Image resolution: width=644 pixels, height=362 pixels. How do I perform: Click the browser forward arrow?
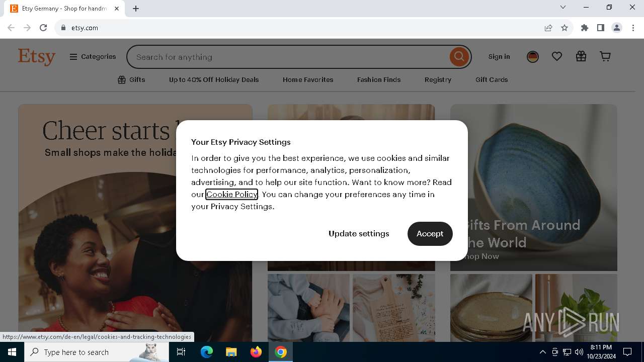(x=27, y=28)
